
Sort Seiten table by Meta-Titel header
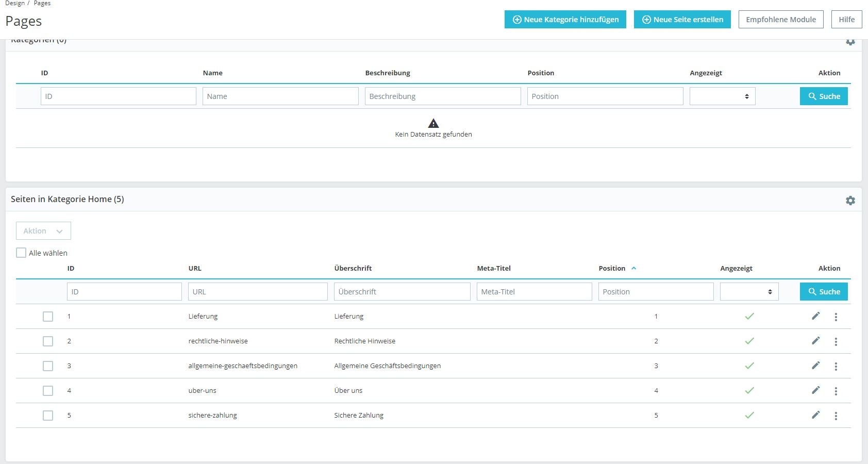494,268
